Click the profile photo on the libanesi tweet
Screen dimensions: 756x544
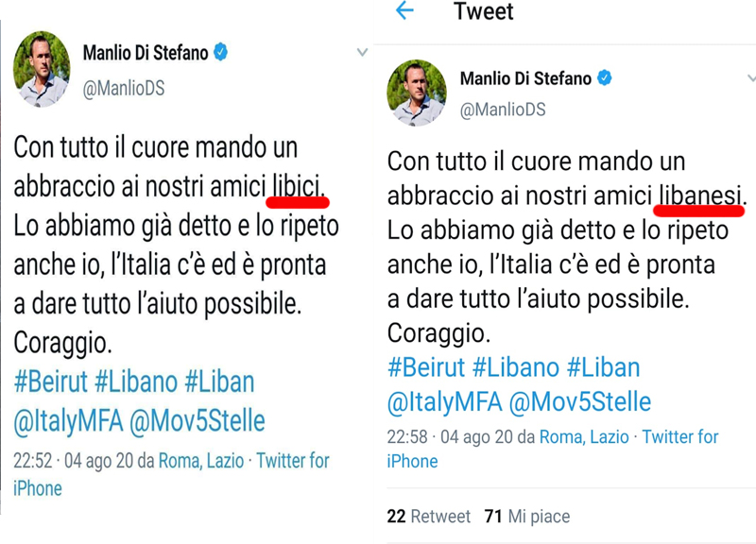(x=417, y=93)
